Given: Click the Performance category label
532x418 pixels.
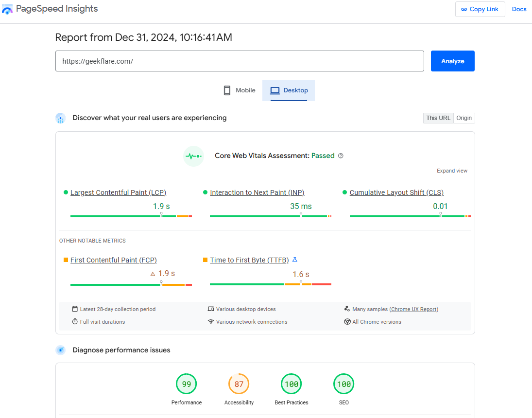Looking at the screenshot, I should tap(186, 402).
